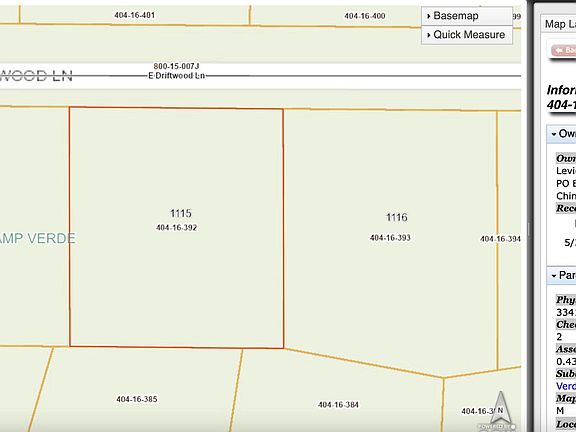
Task: Select parcel label 404-16-393
Action: [x=390, y=238]
